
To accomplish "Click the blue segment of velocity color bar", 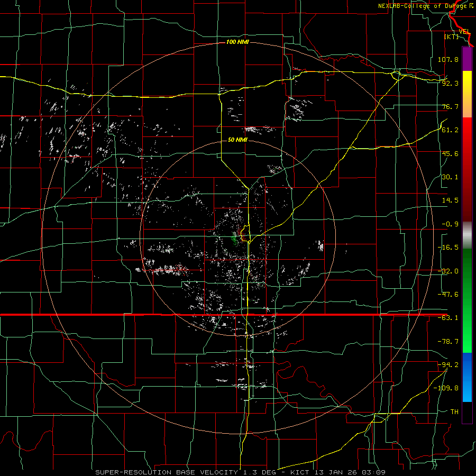I will click(467, 377).
